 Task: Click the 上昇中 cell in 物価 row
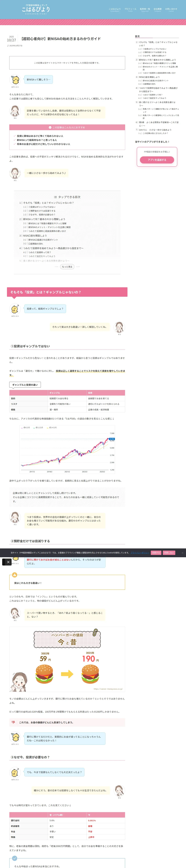point(106,837)
